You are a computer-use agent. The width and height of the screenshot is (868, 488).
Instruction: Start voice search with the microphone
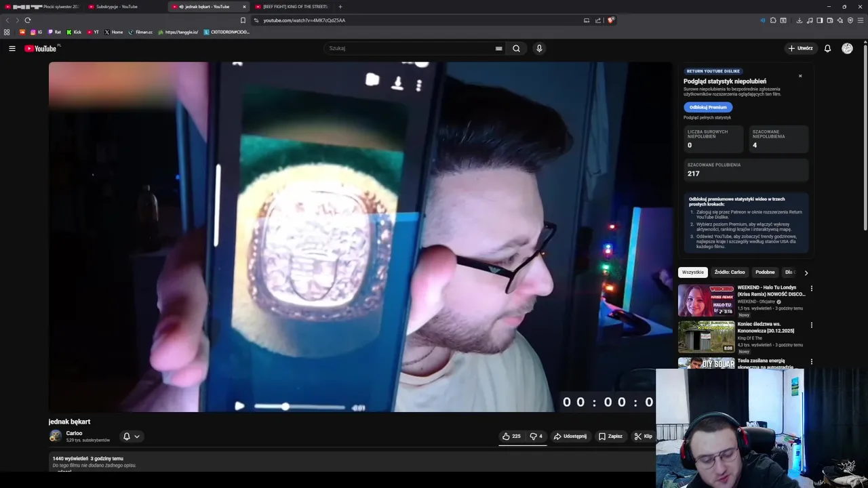pos(539,48)
